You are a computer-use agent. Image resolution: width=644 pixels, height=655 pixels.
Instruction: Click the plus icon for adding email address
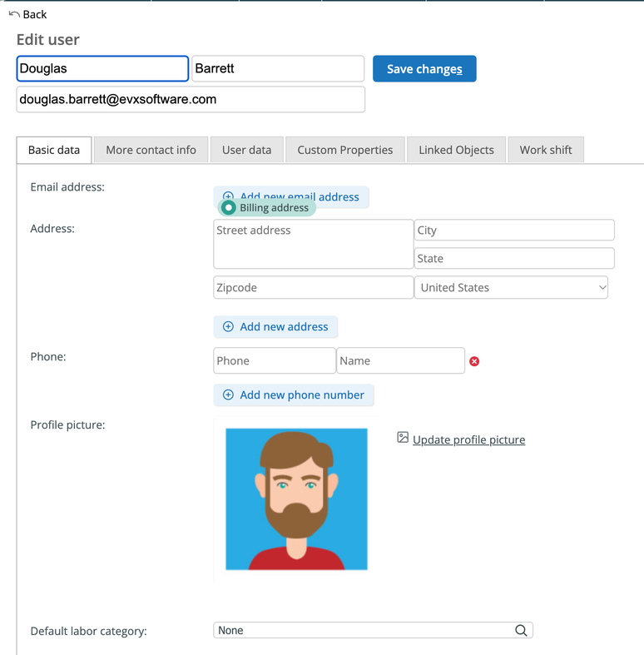click(228, 195)
